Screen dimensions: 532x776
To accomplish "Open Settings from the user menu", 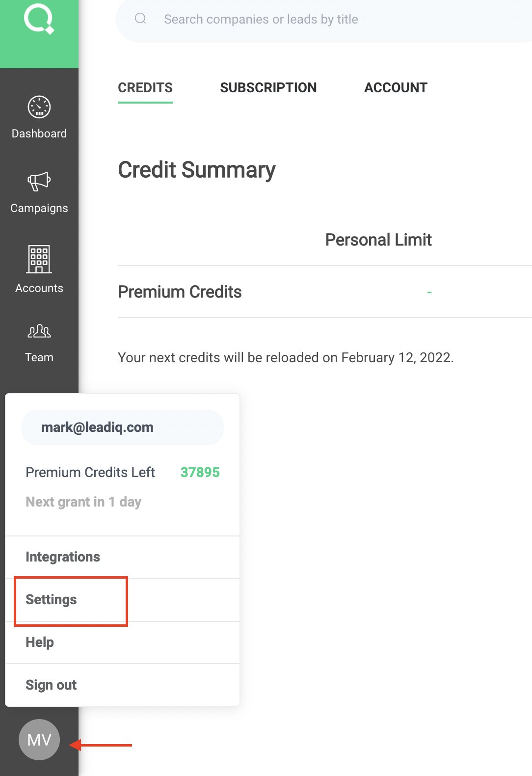I will 52,600.
